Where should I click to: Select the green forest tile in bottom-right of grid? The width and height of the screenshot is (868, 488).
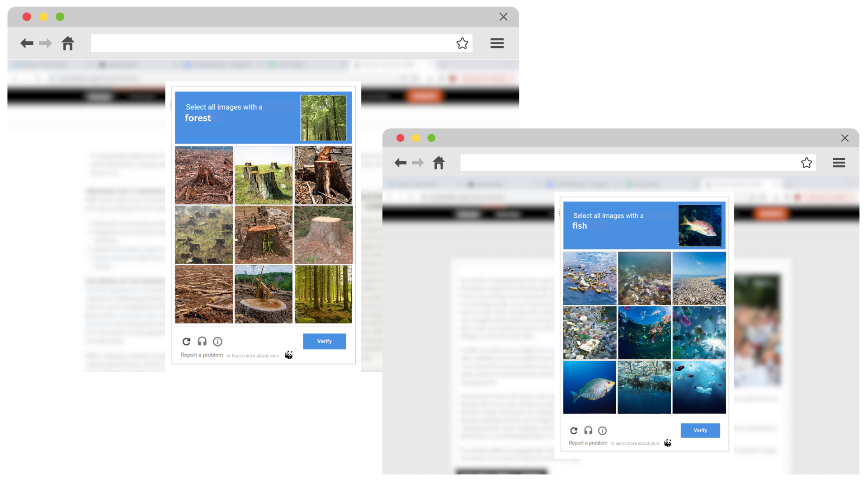pos(323,294)
